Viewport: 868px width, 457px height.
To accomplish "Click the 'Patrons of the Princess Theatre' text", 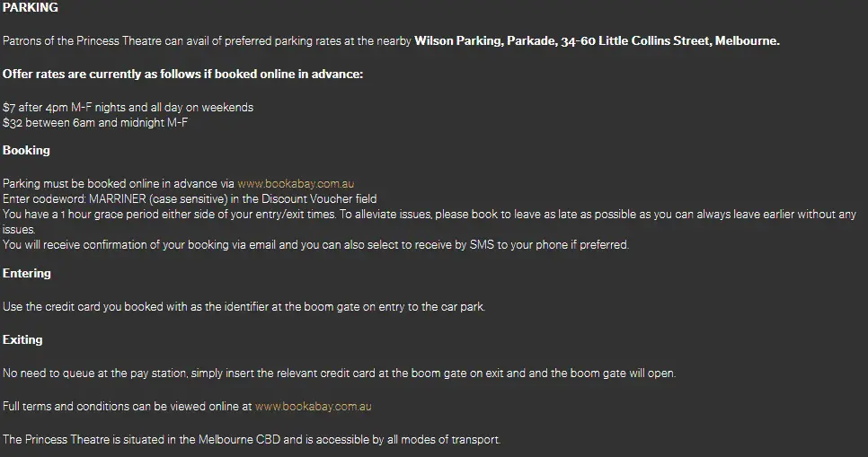I will (207, 41).
